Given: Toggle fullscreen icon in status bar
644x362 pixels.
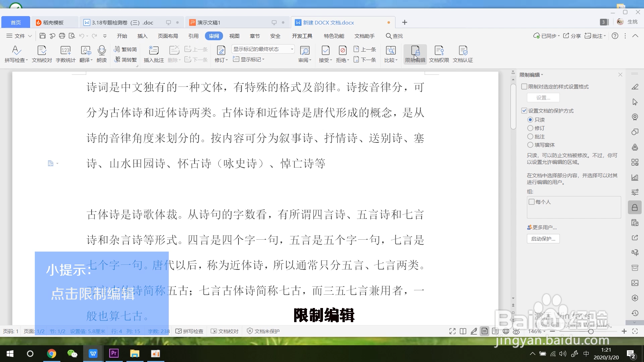Looking at the screenshot, I should (452, 331).
